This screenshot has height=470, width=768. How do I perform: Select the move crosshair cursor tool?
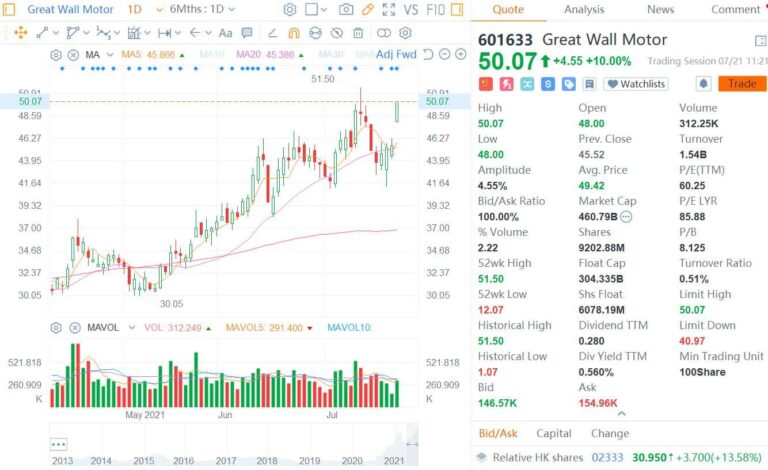(x=21, y=33)
